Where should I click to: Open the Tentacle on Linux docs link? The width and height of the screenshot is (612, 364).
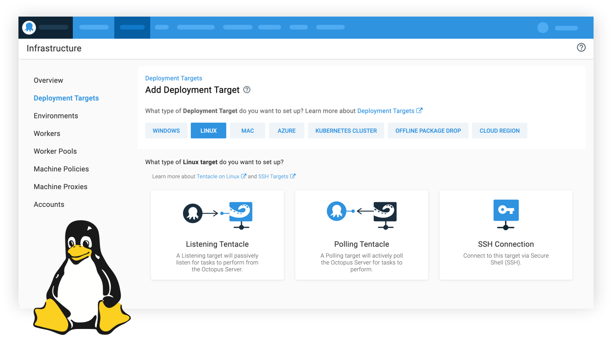(x=221, y=176)
